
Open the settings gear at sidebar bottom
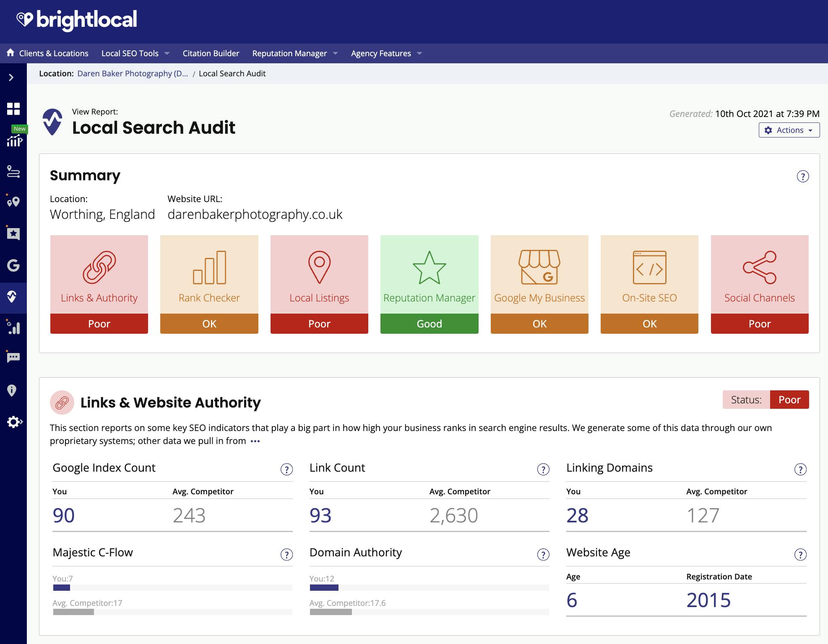point(13,422)
